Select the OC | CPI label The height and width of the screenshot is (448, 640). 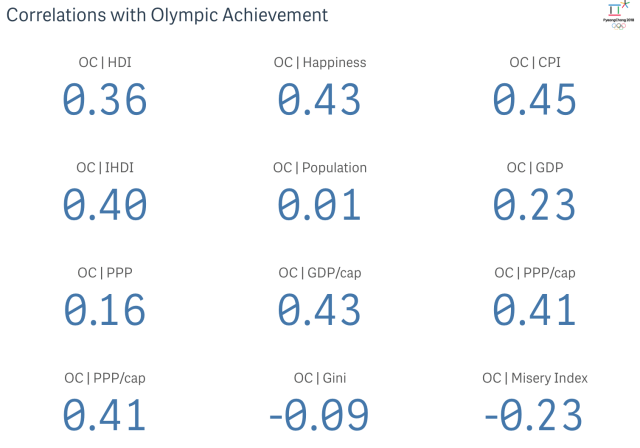tap(534, 62)
